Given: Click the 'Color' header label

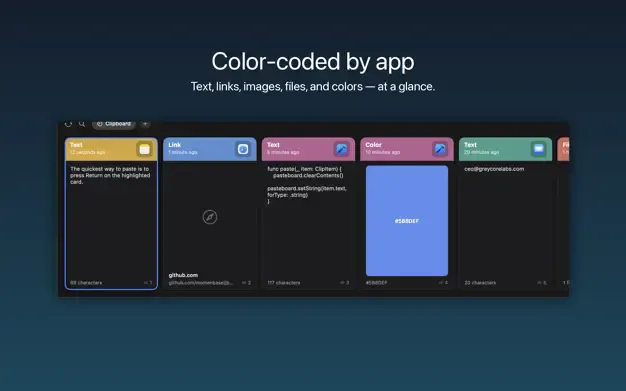Looking at the screenshot, I should click(x=373, y=145).
